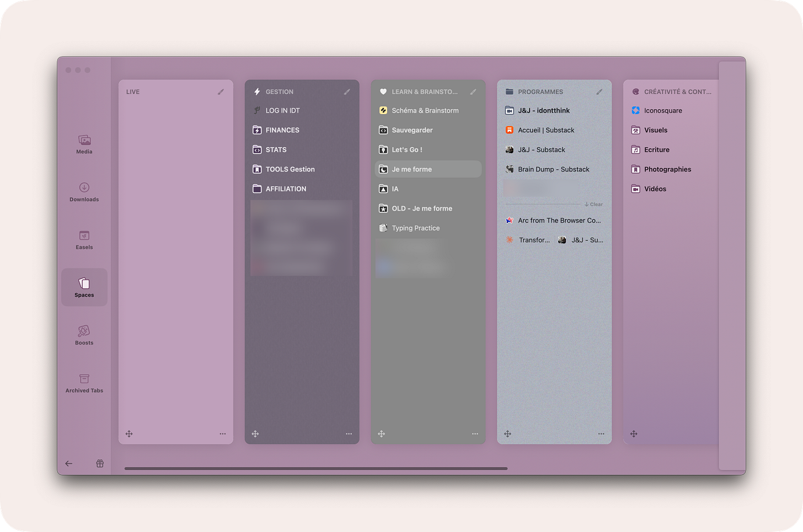Click the heart icon of LEARN & BRAINSTO... space
The height and width of the screenshot is (532, 803).
point(383,92)
